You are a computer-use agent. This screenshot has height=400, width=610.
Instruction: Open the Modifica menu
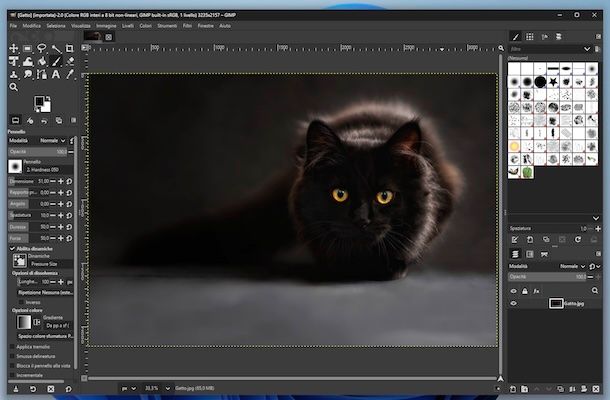[x=32, y=26]
